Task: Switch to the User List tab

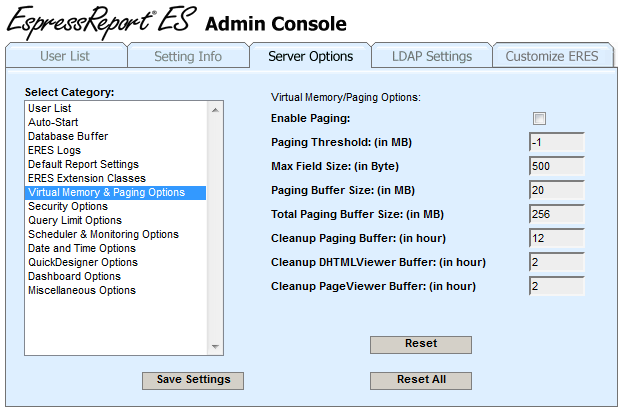Action: coord(66,56)
